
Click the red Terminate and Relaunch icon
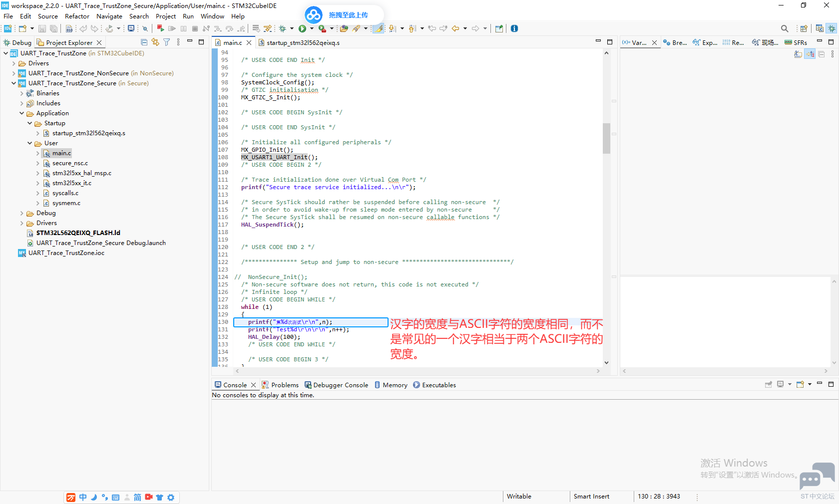pyautogui.click(x=160, y=28)
